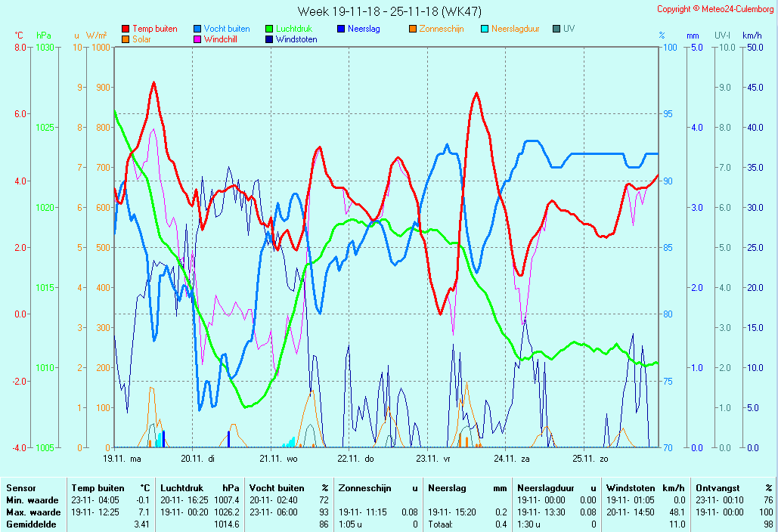Click the UV legend label
Screen dimensions: 778x532
569,29
